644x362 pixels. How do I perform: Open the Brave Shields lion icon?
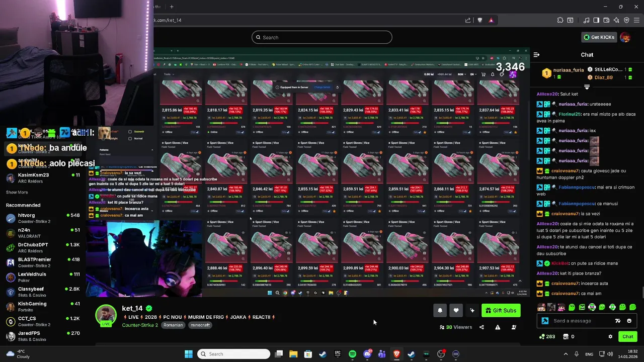(479, 20)
